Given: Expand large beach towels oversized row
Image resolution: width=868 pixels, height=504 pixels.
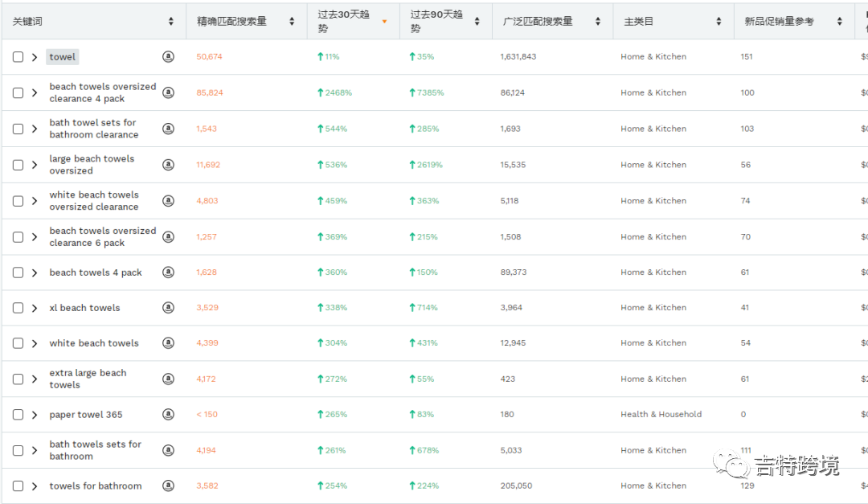Looking at the screenshot, I should coord(35,165).
